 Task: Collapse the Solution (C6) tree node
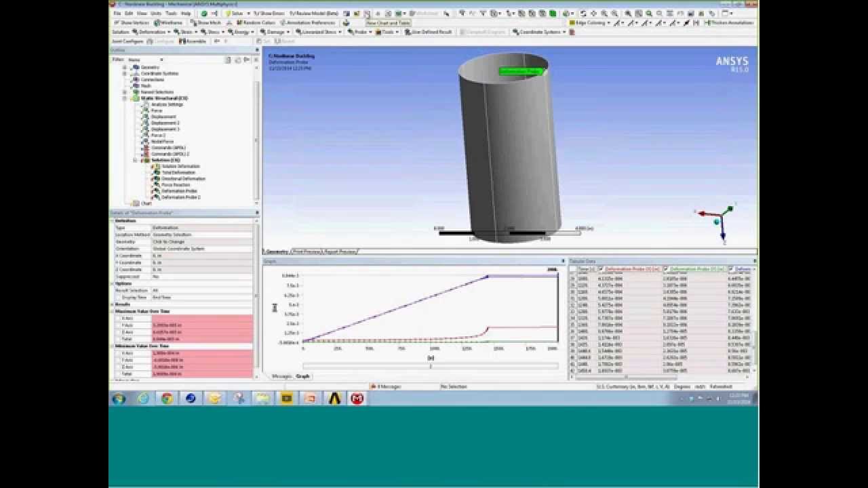pos(135,160)
